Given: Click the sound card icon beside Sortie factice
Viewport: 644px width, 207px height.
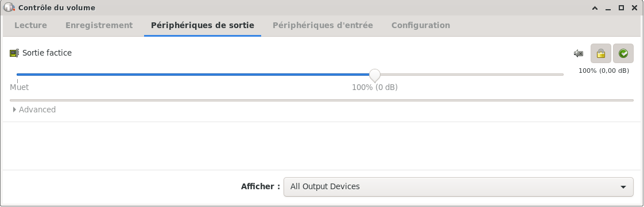Looking at the screenshot, I should pos(14,53).
